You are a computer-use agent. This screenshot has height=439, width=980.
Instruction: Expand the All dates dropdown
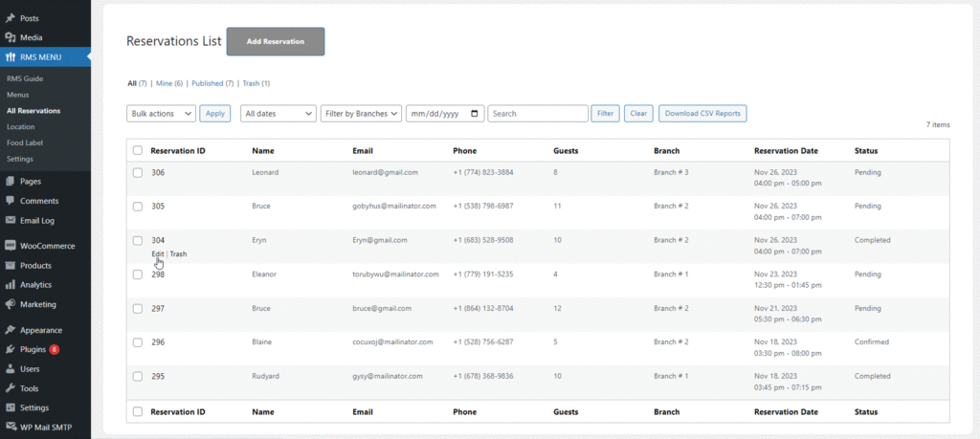[x=278, y=114]
